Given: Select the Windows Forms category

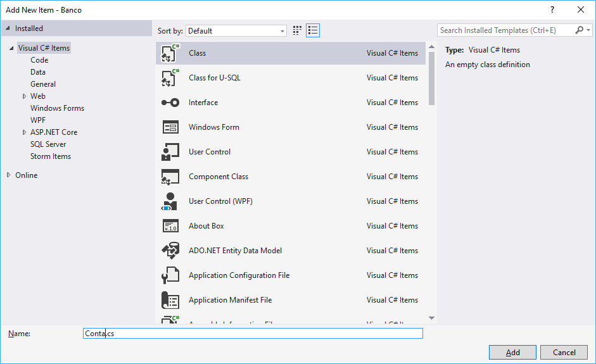Looking at the screenshot, I should (x=58, y=108).
